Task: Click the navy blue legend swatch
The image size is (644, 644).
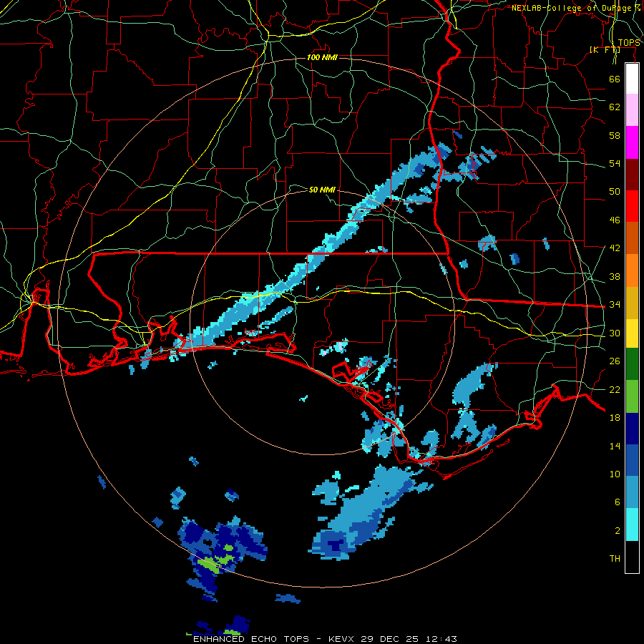Action: click(x=632, y=429)
